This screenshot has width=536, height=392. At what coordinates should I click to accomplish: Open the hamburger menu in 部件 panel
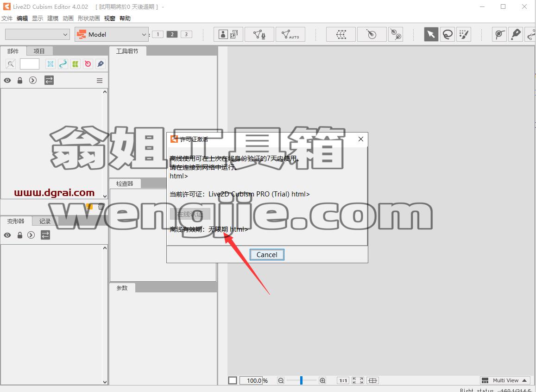(x=100, y=81)
